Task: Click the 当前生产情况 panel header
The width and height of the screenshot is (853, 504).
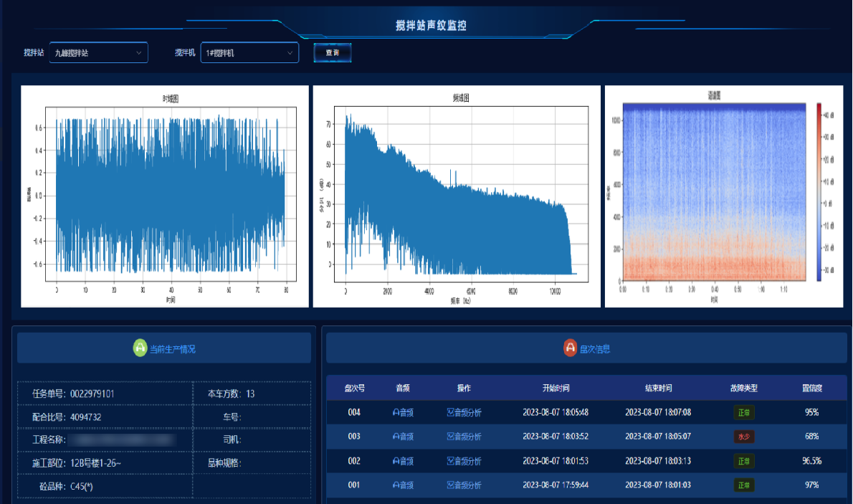Action: coord(164,348)
